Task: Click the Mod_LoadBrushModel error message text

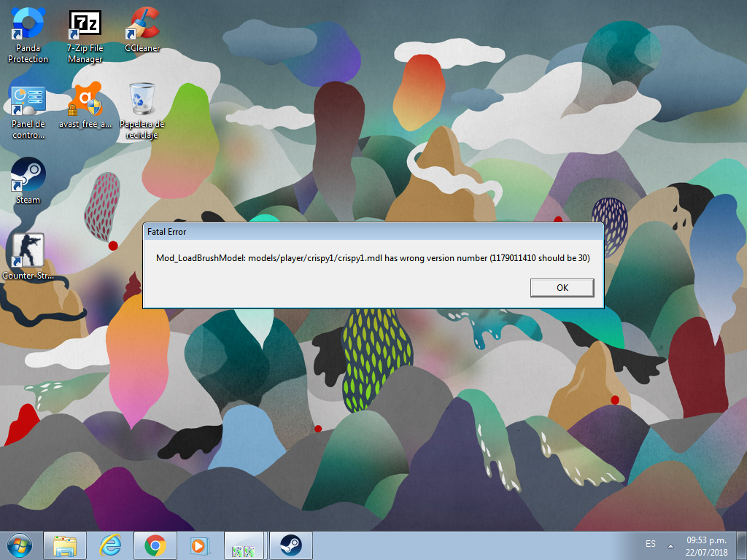Action: click(373, 258)
